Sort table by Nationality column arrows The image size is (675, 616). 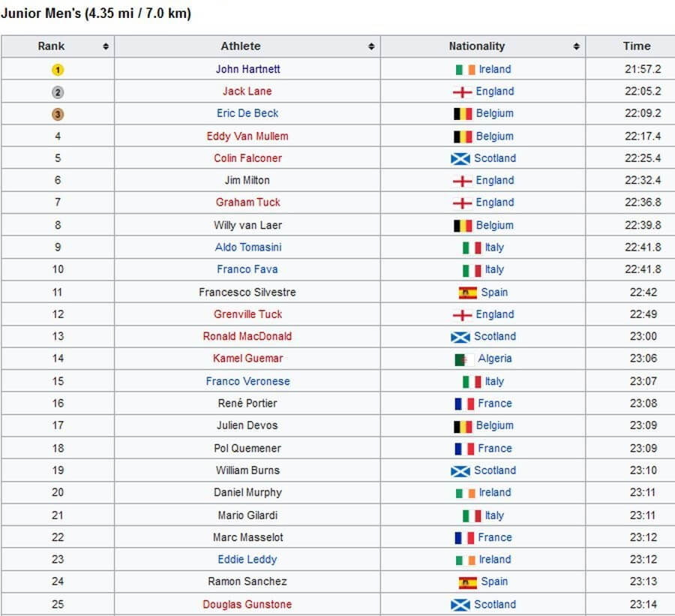click(576, 46)
